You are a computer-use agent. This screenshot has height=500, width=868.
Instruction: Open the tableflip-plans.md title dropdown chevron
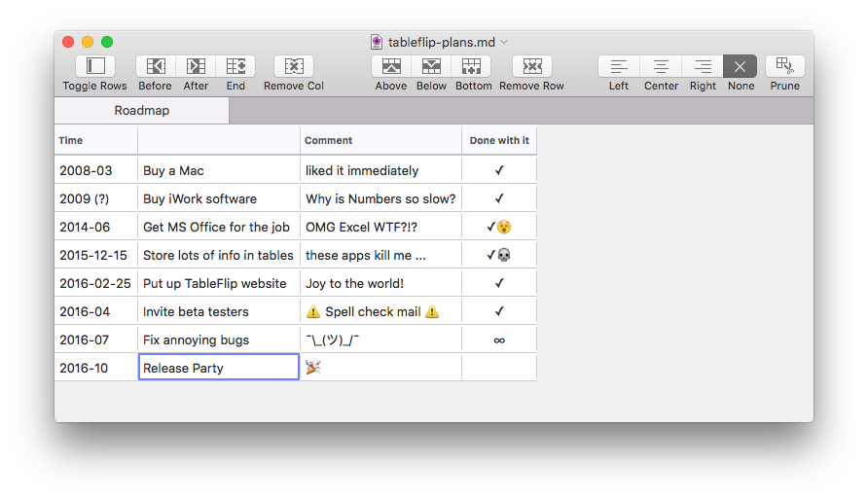pyautogui.click(x=504, y=42)
